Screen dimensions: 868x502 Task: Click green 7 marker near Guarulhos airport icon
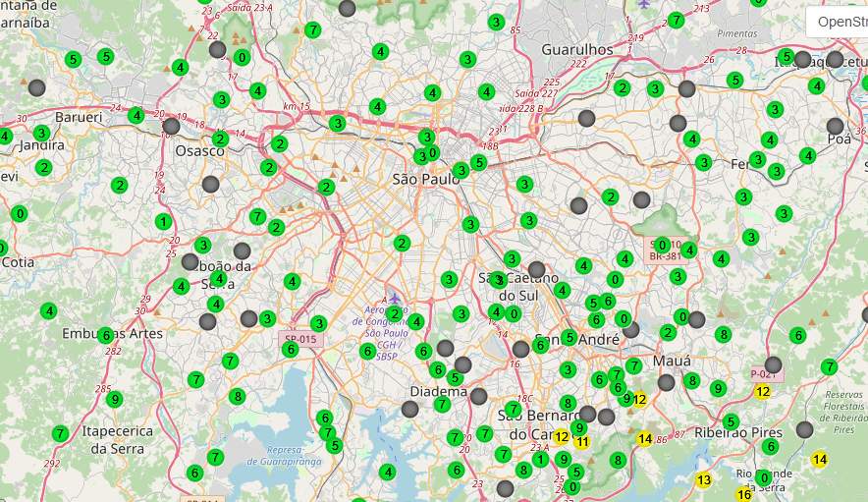[676, 21]
